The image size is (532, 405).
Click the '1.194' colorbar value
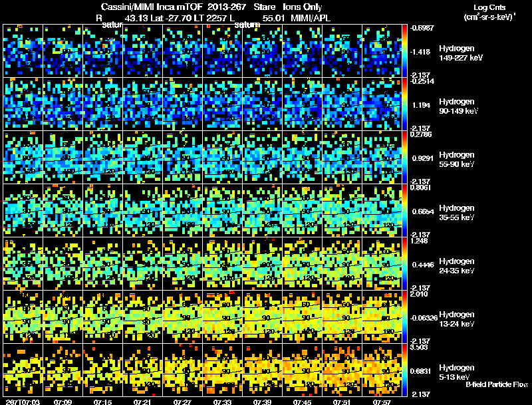[422, 105]
